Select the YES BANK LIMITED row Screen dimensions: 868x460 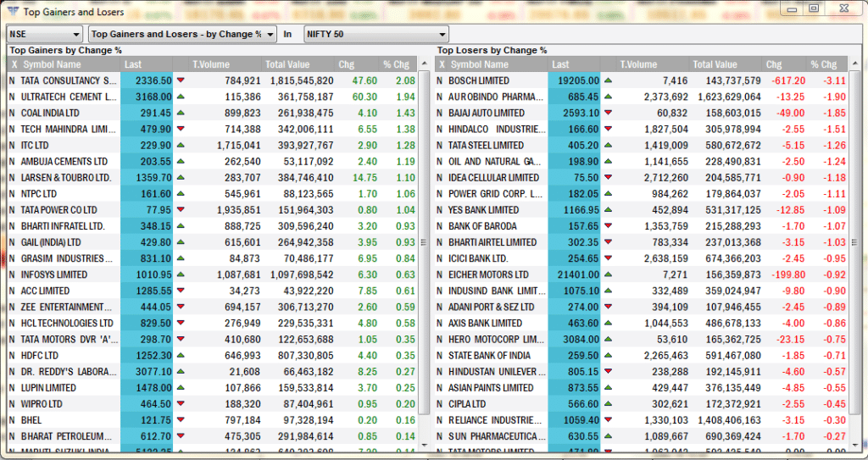pyautogui.click(x=483, y=210)
